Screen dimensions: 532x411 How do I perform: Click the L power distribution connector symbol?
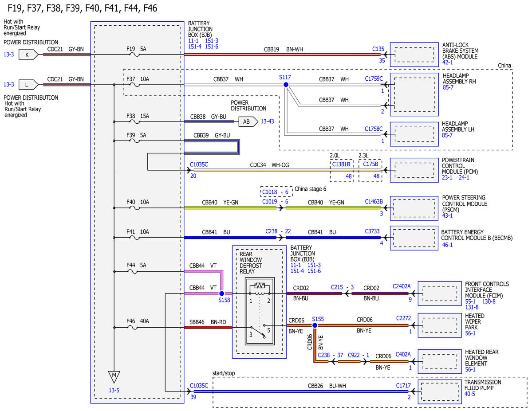[x=28, y=85]
